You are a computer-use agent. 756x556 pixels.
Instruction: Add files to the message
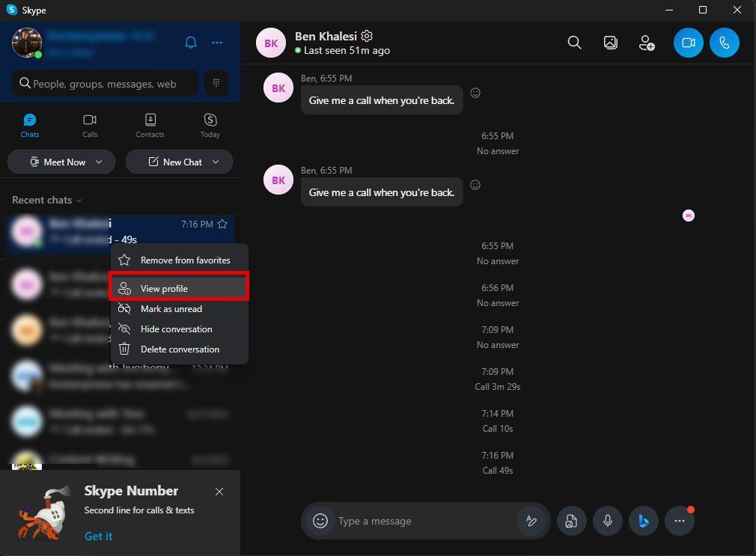coord(571,521)
